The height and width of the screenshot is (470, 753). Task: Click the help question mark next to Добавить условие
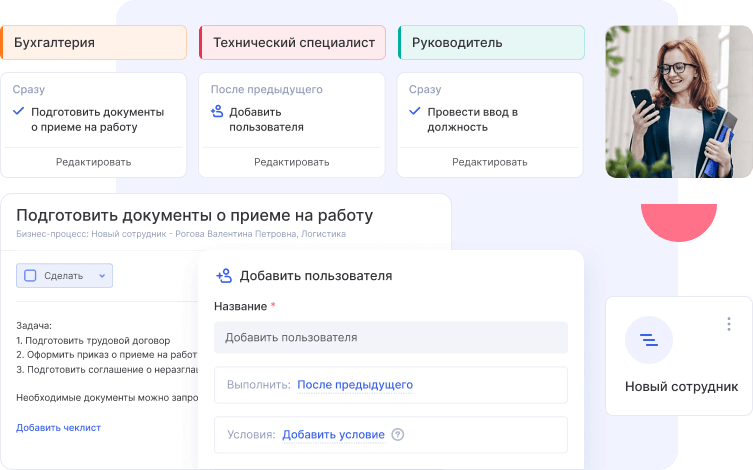point(398,435)
